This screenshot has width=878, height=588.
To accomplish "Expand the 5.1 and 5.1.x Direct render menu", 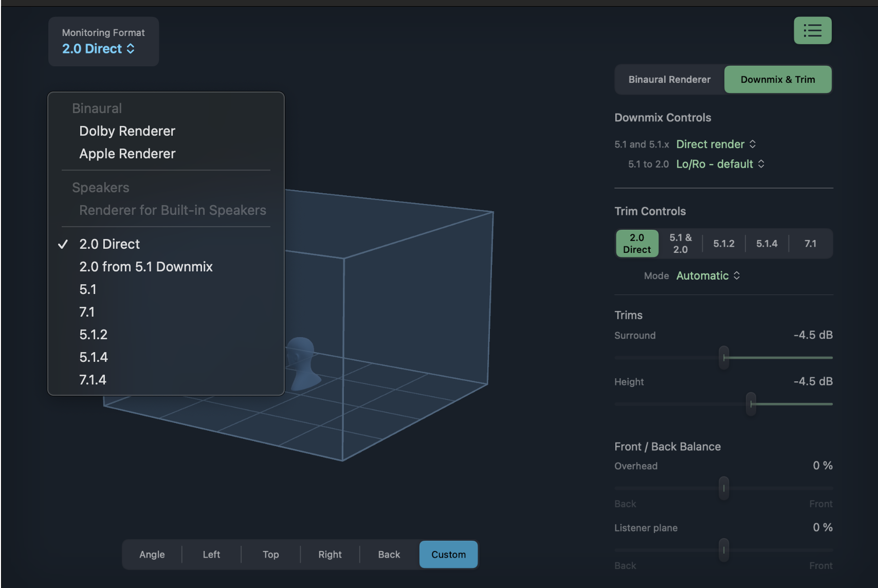I will pyautogui.click(x=716, y=144).
